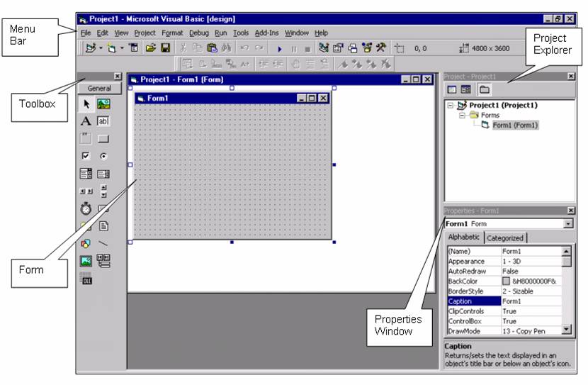Screen dimensions: 588x385
Task: Open Form Layout Window toolbar icon
Action: [x=353, y=48]
